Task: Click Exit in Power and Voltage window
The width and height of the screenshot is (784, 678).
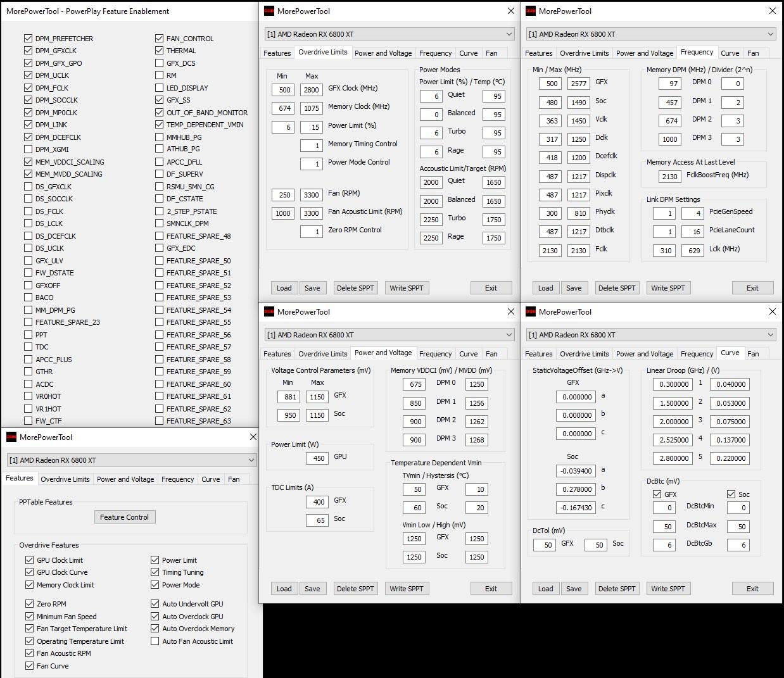Action: 491,589
